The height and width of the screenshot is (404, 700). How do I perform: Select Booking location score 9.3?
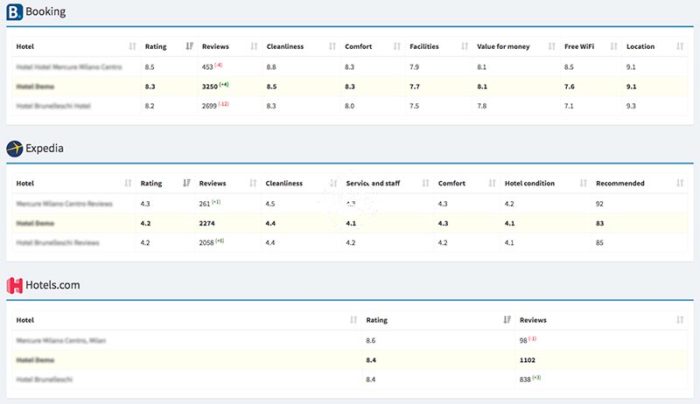[x=631, y=106]
